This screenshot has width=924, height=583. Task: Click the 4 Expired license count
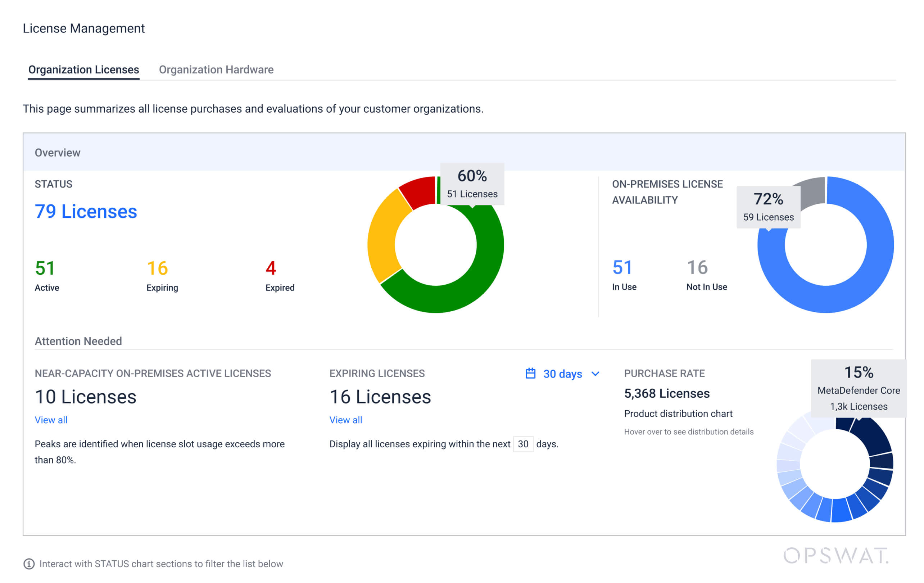tap(271, 268)
